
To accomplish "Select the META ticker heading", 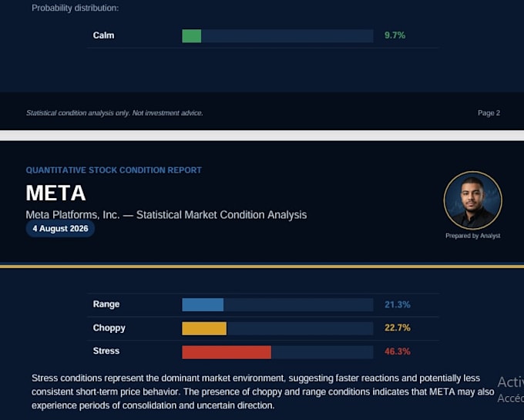I will (x=55, y=193).
